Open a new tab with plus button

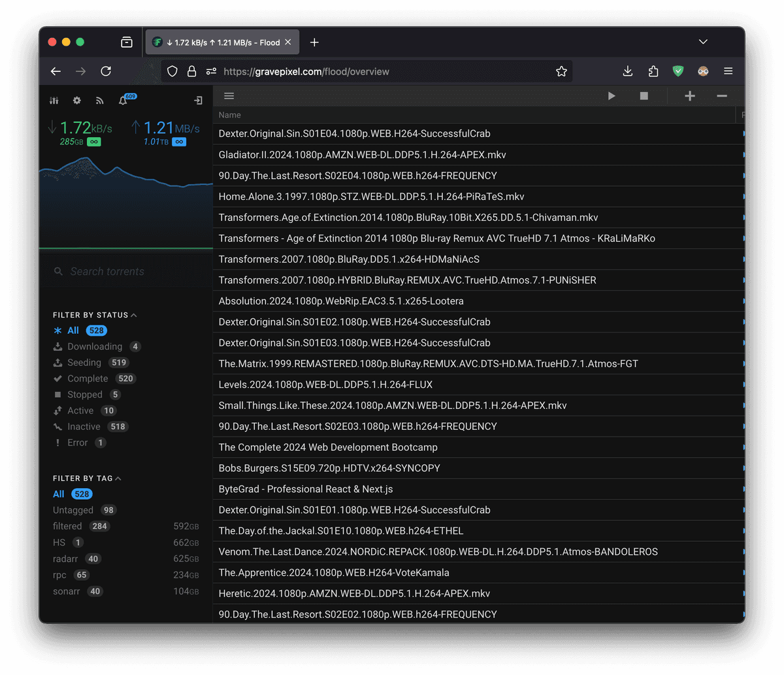pyautogui.click(x=314, y=42)
